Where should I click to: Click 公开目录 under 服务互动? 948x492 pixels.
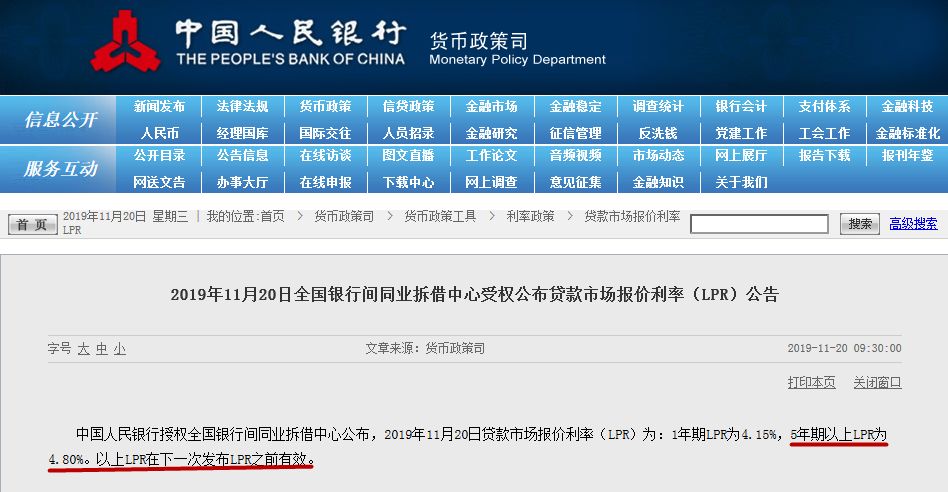click(x=159, y=155)
